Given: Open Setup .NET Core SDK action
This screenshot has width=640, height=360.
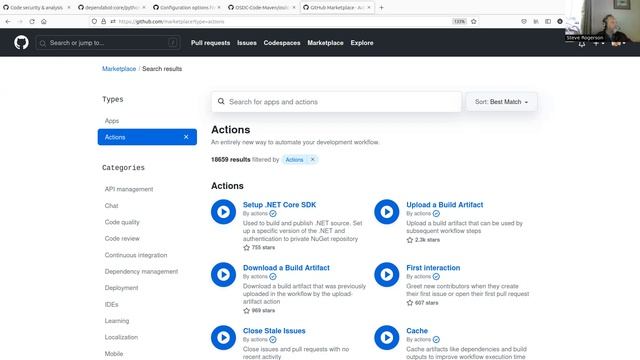Looking at the screenshot, I should pos(279,205).
